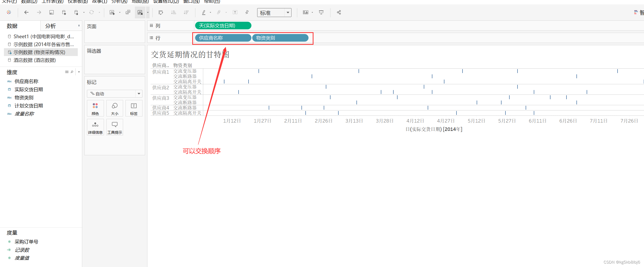Sort ascending using toolbar icon

[173, 12]
